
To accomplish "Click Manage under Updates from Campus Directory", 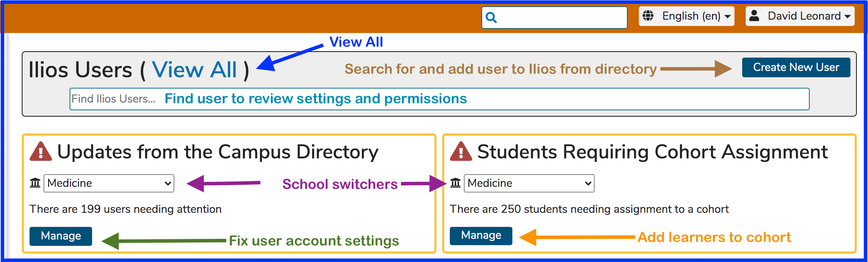I will (x=61, y=236).
